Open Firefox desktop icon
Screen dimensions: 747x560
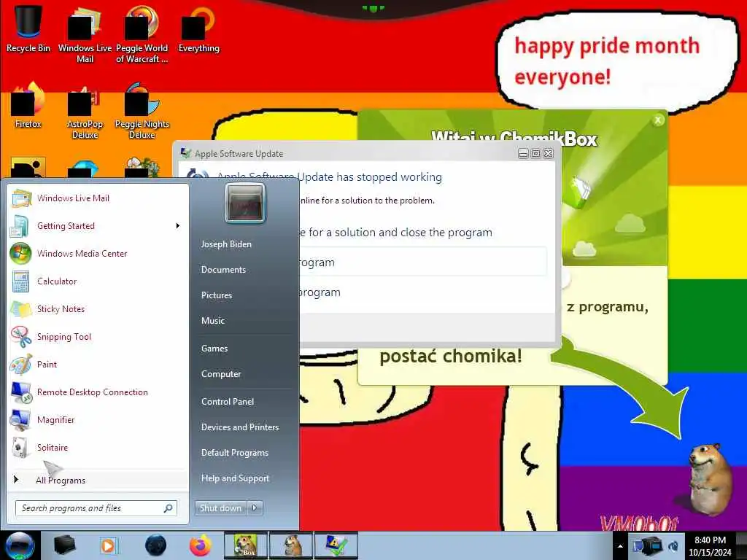tap(28, 106)
